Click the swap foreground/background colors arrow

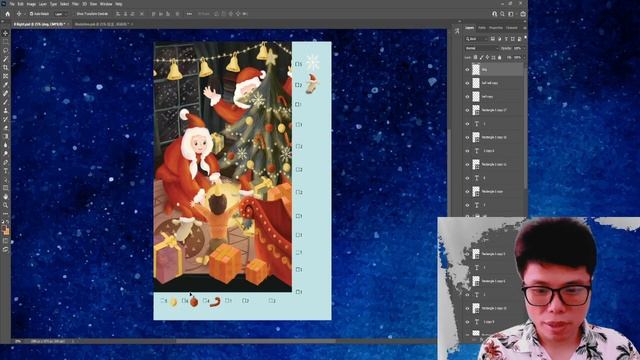[x=8, y=222]
